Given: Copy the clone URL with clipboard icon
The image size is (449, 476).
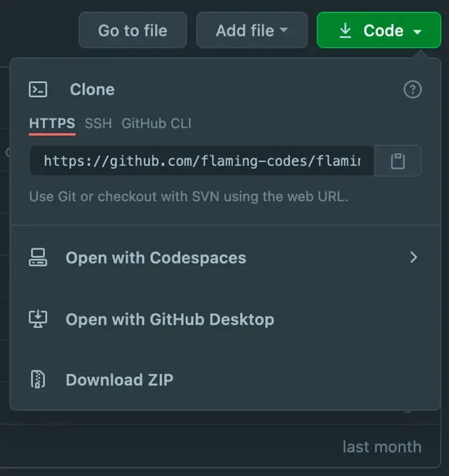Looking at the screenshot, I should [x=398, y=161].
